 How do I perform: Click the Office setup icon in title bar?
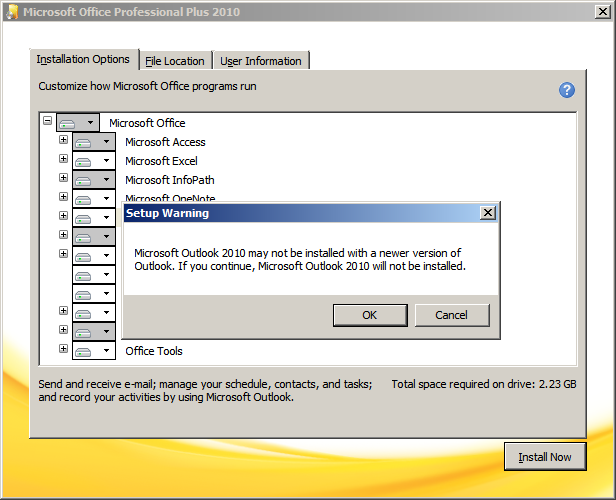point(12,12)
